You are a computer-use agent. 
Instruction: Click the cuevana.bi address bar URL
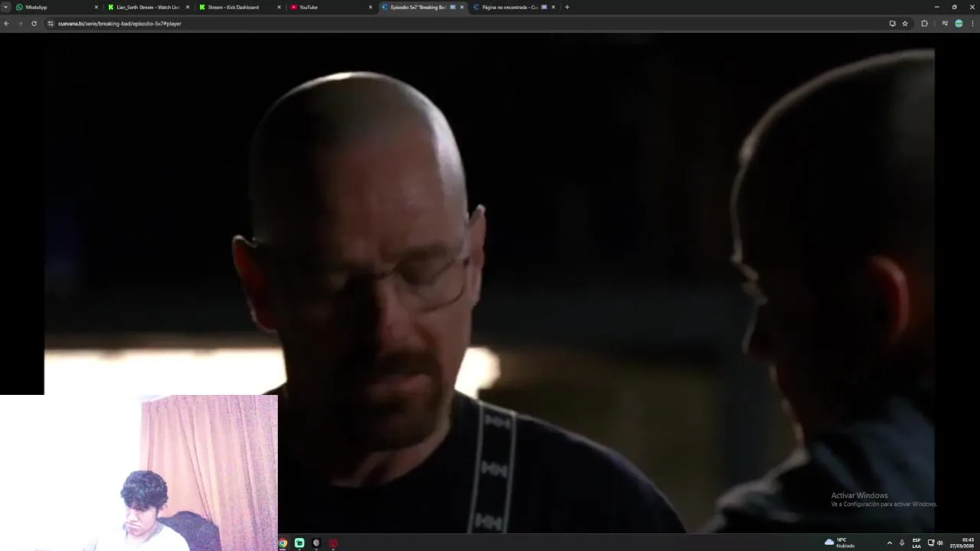(119, 24)
